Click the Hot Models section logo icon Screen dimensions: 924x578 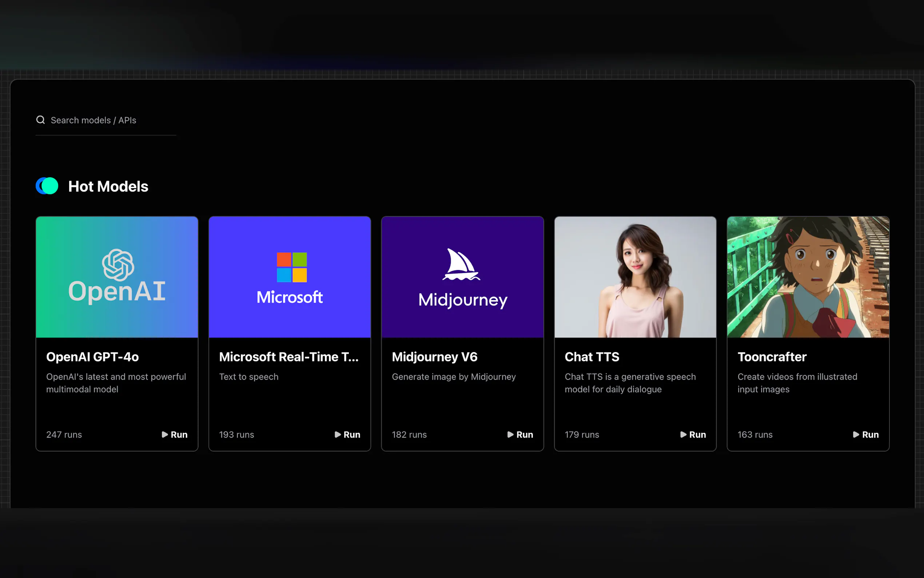tap(47, 186)
